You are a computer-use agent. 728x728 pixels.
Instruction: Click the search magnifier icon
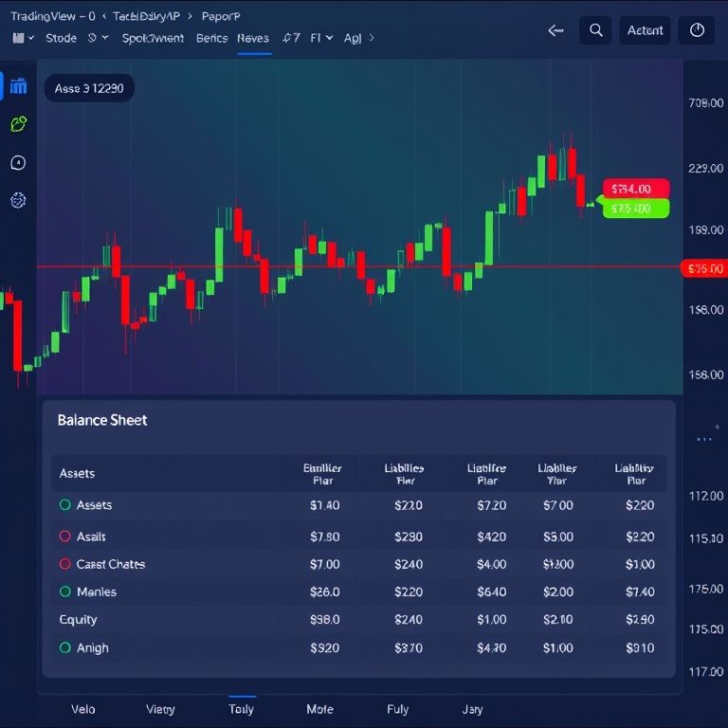[x=595, y=30]
